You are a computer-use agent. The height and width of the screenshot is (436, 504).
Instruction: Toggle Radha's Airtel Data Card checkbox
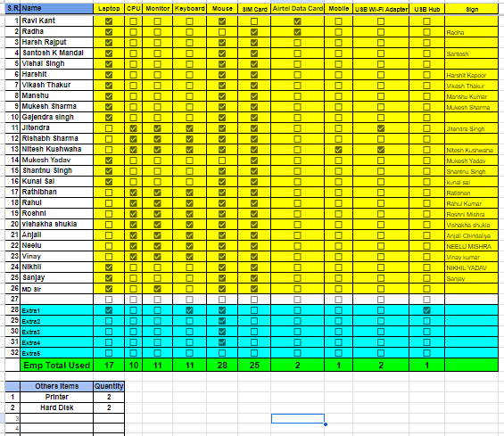click(x=297, y=32)
